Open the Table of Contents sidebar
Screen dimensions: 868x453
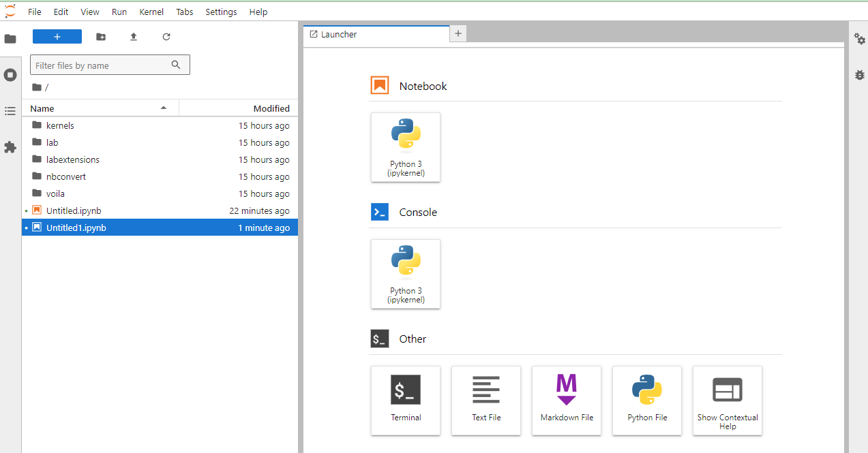[10, 111]
